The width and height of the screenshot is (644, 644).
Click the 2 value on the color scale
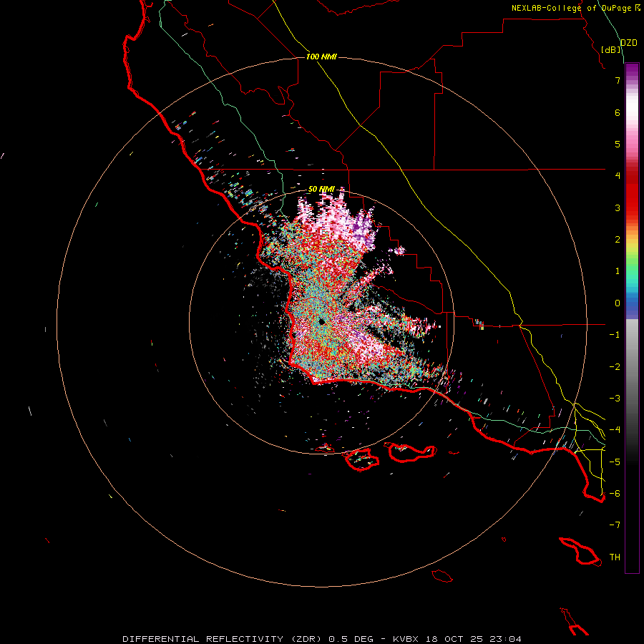point(618,240)
